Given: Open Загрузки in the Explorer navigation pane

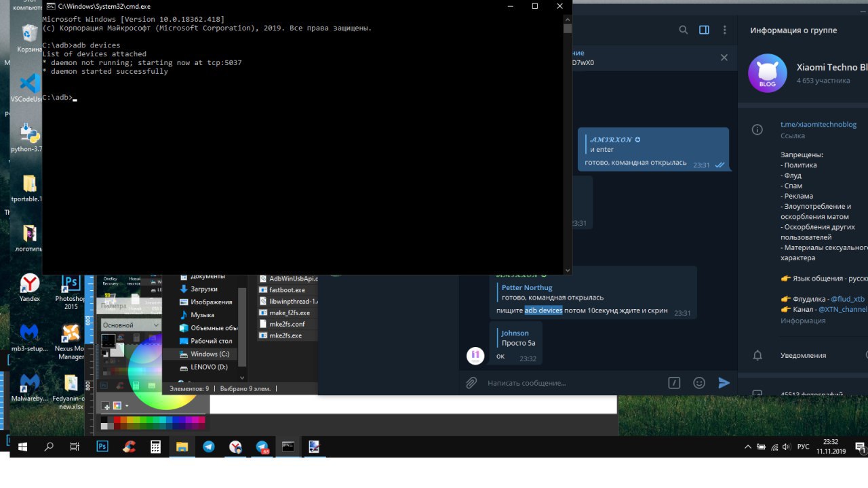Looking at the screenshot, I should click(204, 289).
